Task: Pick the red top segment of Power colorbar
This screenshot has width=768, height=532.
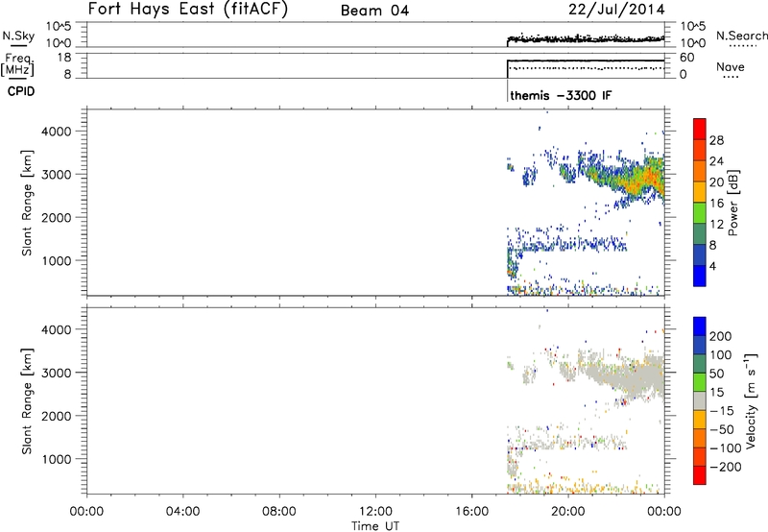Action: [x=700, y=129]
